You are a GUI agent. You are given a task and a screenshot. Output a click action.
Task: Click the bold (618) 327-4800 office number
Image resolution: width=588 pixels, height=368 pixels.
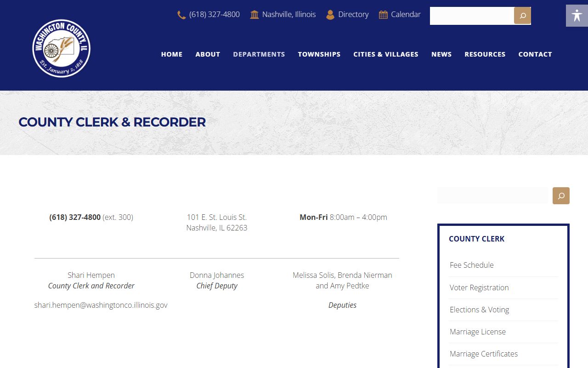[x=75, y=217]
